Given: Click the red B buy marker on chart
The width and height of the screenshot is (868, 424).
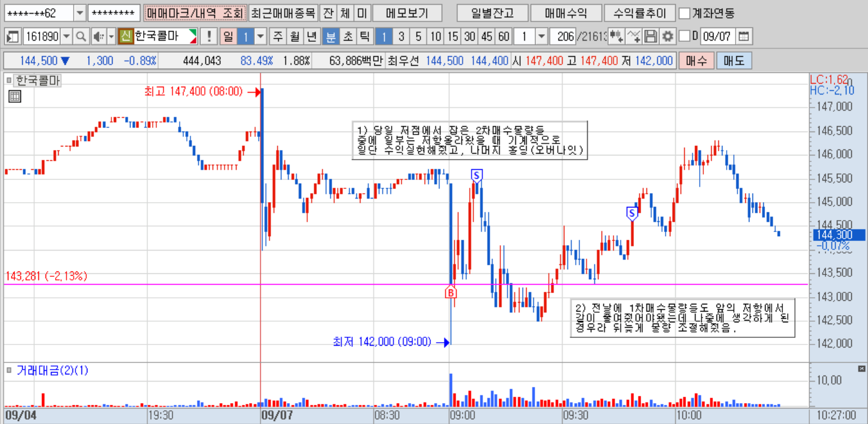Looking at the screenshot, I should (x=451, y=292).
